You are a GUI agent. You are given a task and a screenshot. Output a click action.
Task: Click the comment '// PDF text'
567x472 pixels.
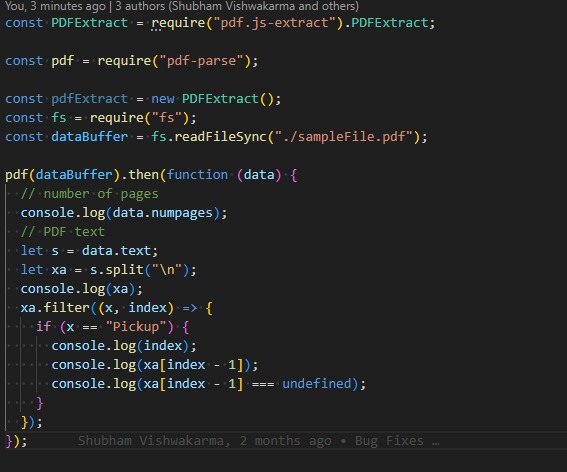(63, 232)
